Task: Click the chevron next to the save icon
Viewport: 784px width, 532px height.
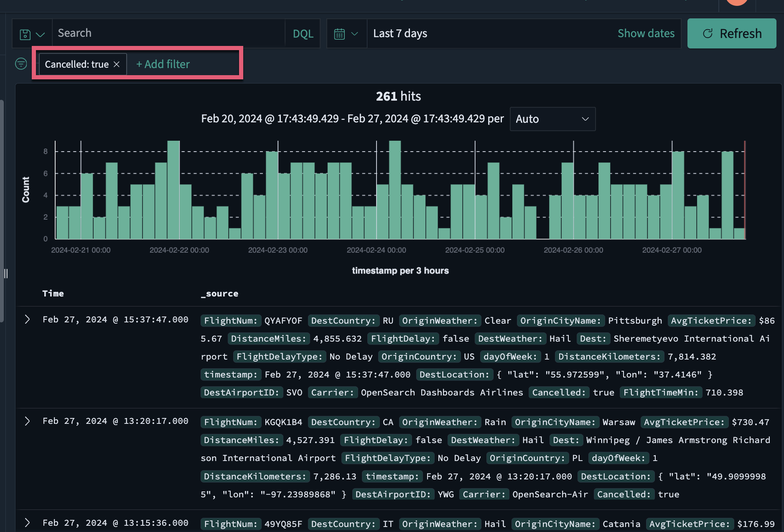Action: (x=40, y=34)
